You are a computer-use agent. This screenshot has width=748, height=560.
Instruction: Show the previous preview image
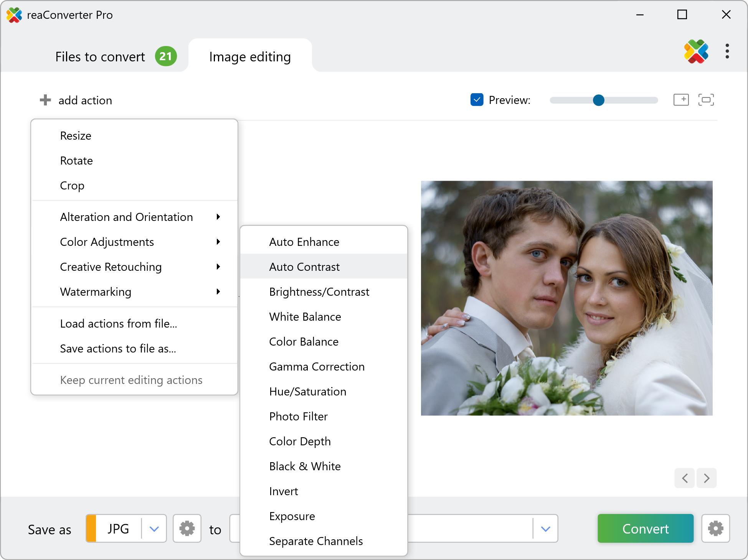point(685,478)
